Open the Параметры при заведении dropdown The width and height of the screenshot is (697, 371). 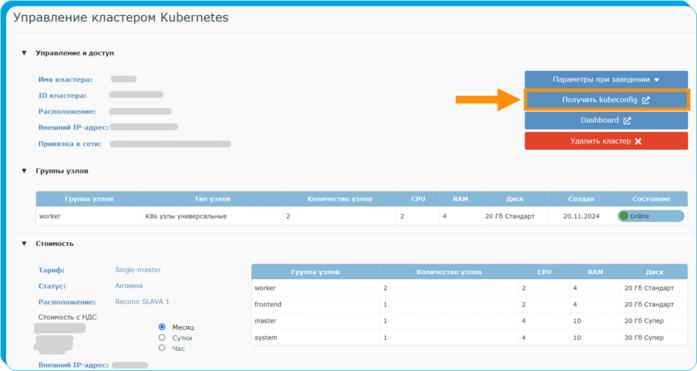coord(606,80)
